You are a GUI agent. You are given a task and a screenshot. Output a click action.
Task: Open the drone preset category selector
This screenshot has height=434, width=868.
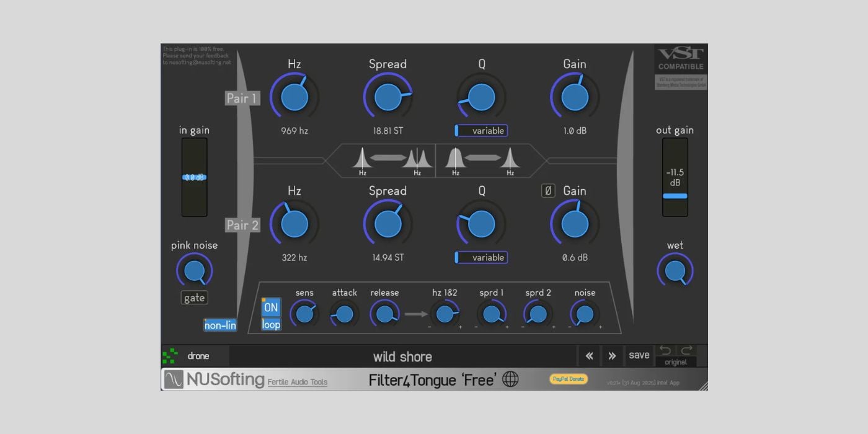200,356
